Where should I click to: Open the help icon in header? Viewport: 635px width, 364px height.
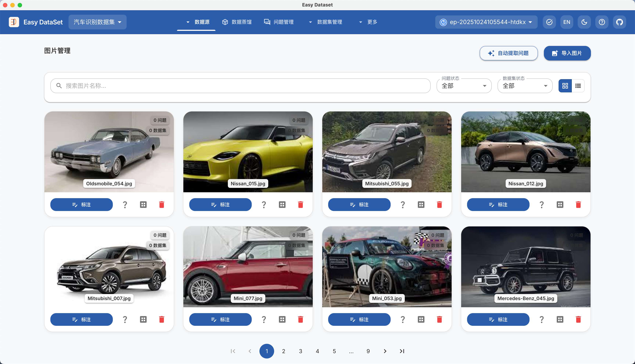[x=602, y=22]
